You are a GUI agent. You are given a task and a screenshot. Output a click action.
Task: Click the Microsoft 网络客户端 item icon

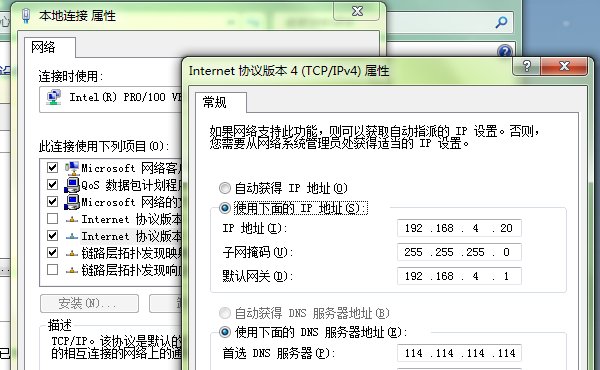pyautogui.click(x=72, y=168)
